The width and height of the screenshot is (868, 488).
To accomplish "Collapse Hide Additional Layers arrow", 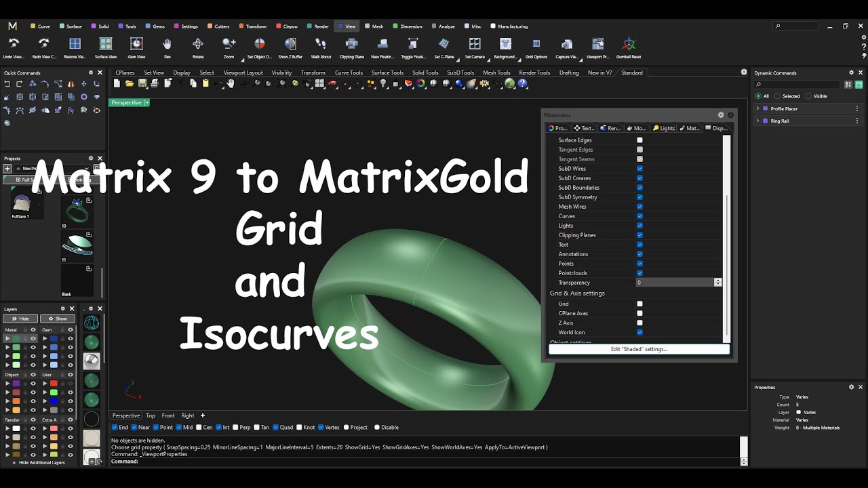I will pos(14,462).
